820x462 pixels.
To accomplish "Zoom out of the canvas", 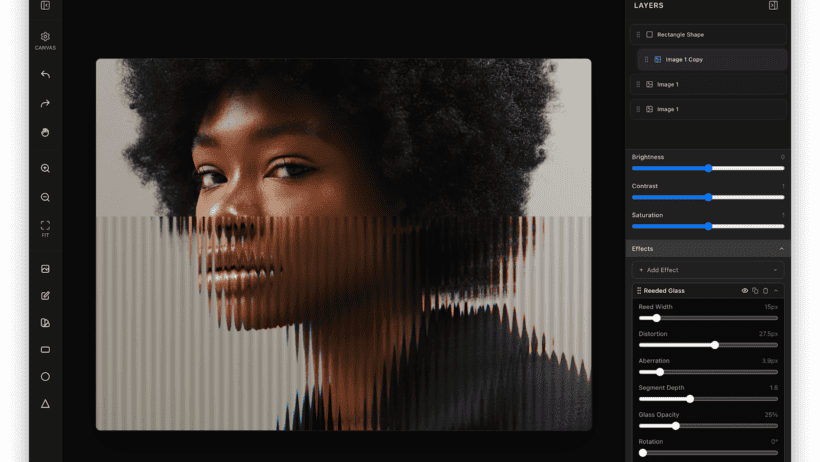I will coord(45,197).
